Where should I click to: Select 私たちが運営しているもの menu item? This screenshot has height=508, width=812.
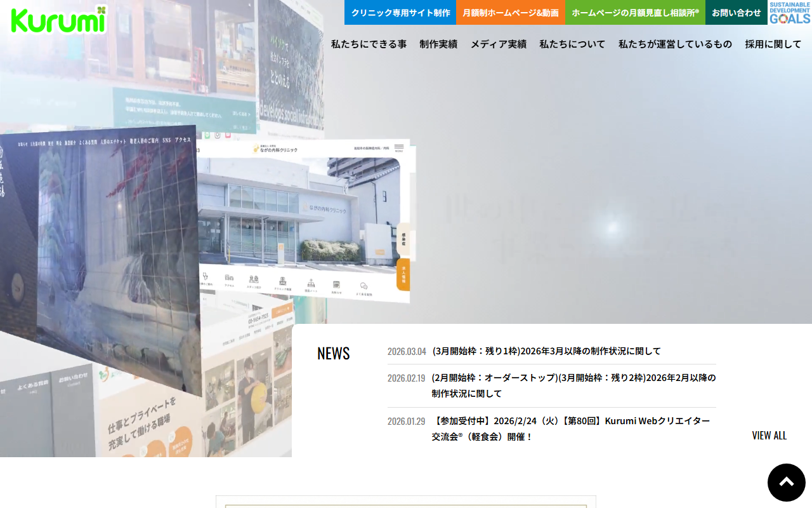click(675, 44)
